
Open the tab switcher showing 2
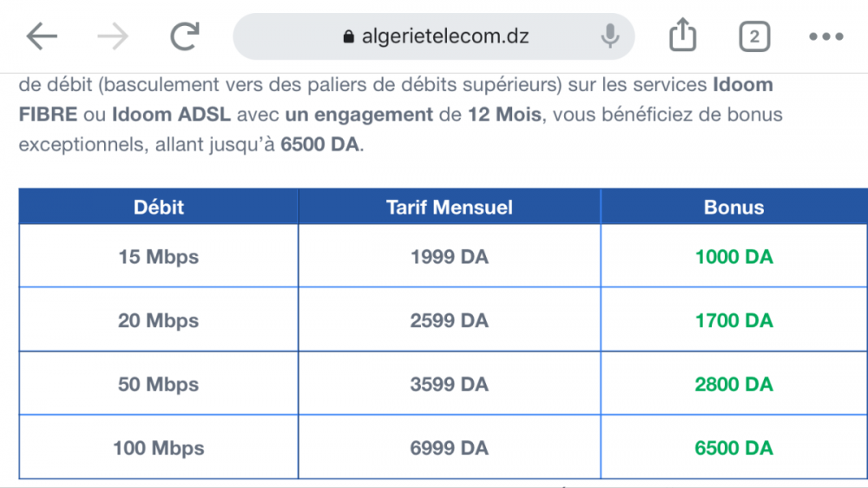754,36
